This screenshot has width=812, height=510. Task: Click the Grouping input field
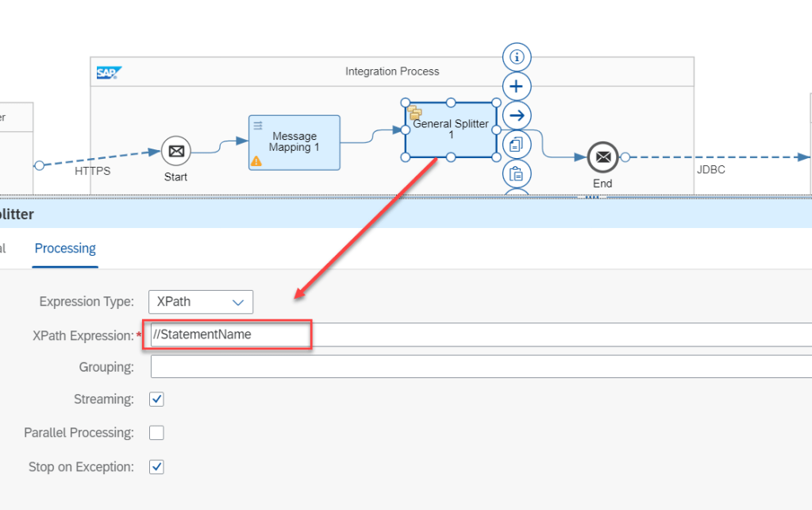coord(476,367)
